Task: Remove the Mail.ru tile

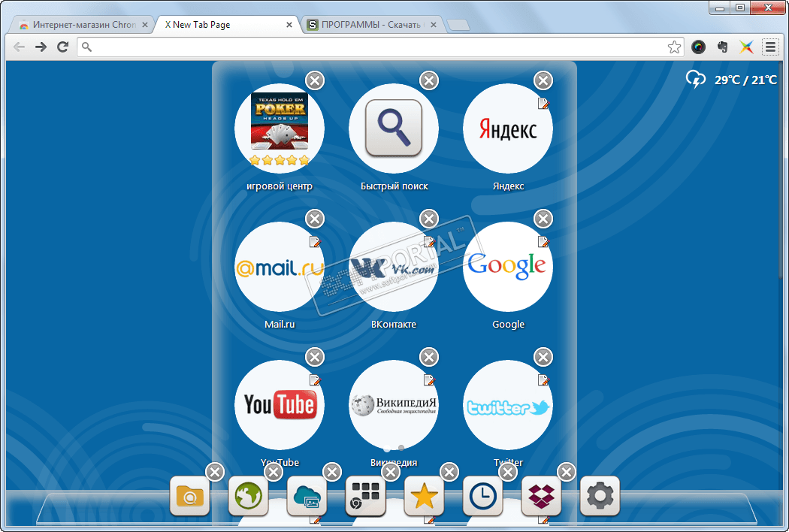Action: pos(315,219)
